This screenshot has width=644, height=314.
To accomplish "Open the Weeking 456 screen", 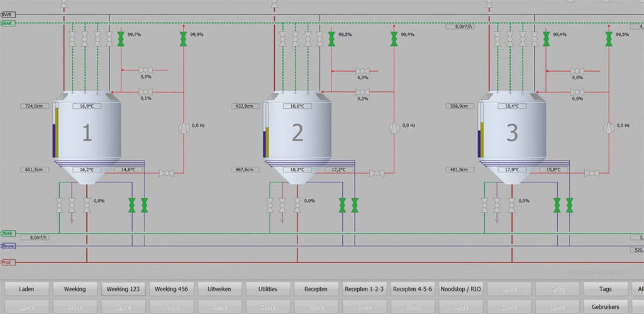I will (x=171, y=289).
